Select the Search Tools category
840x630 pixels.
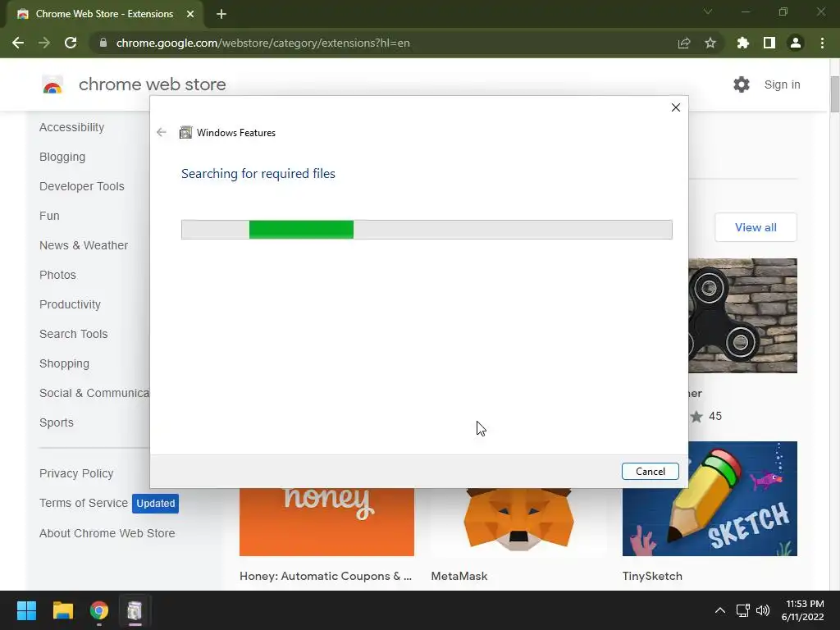(x=73, y=334)
